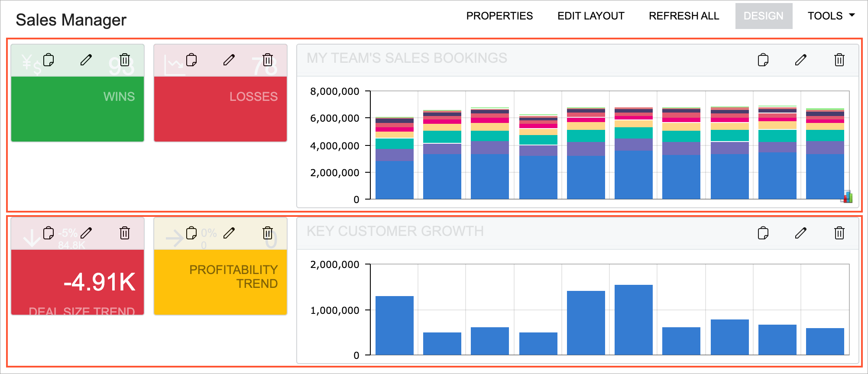Edit the Key Customer Growth chart
The height and width of the screenshot is (374, 868).
coord(801,233)
